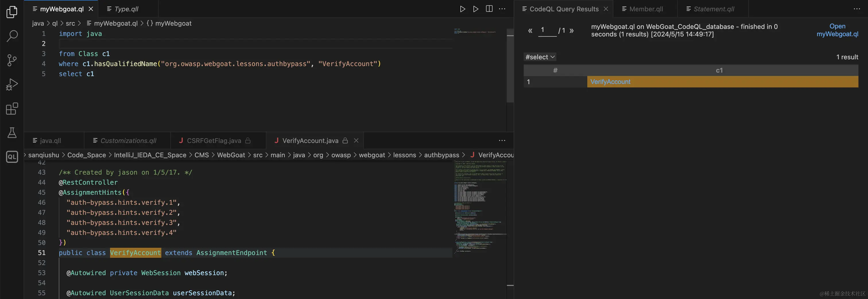Click line number 51 in the gutter

[41, 253]
